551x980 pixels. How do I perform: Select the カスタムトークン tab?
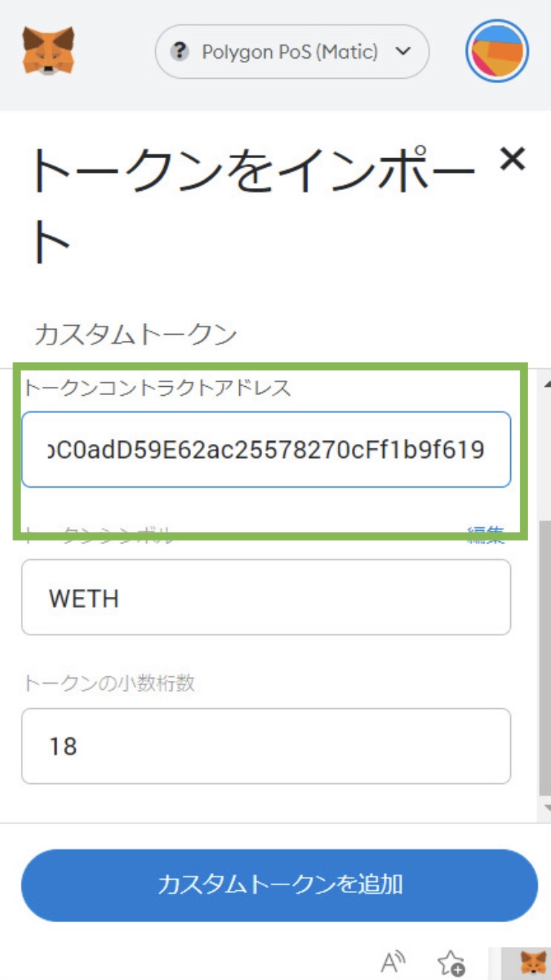136,335
